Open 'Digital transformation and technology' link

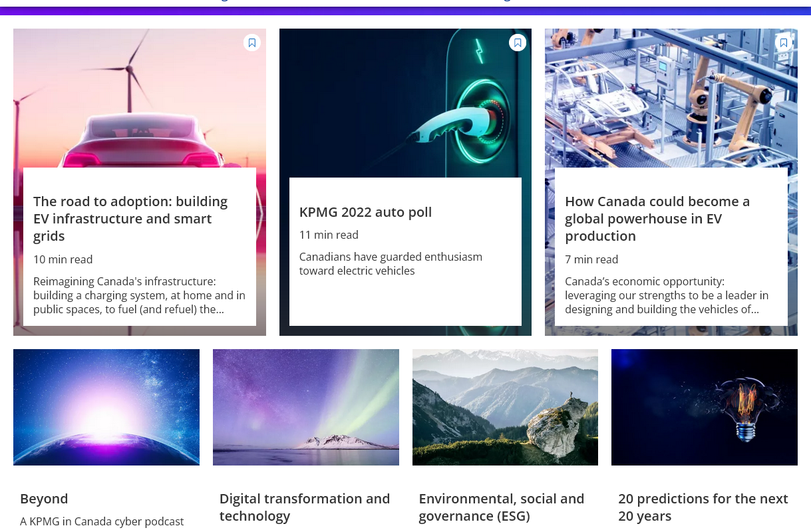point(305,507)
